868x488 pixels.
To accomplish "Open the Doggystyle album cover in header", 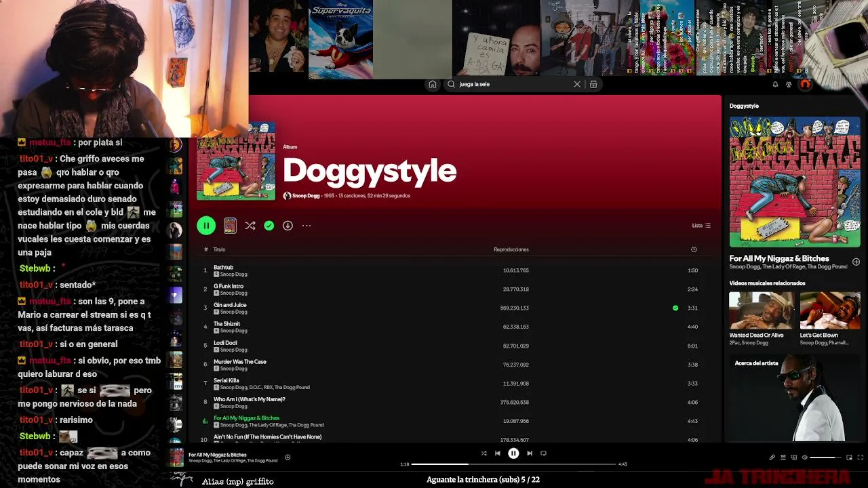I will tap(236, 161).
